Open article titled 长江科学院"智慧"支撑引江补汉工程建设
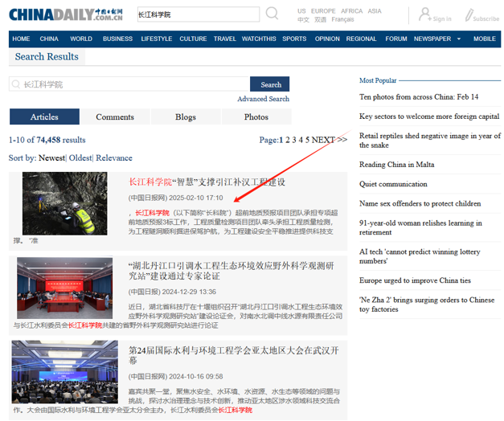The height and width of the screenshot is (421, 504). tap(207, 182)
